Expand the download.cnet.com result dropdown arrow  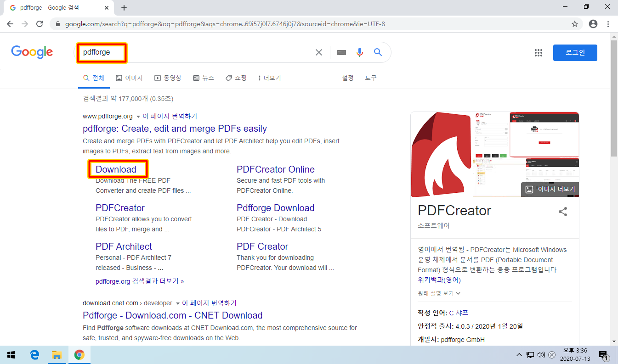pyautogui.click(x=178, y=303)
